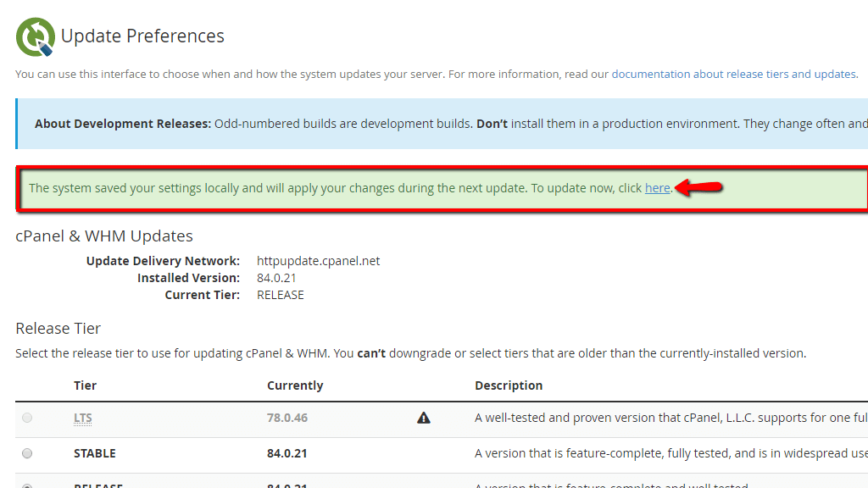Click the About Development Releases notice
Image resolution: width=868 pixels, height=488 pixels.
[x=442, y=124]
